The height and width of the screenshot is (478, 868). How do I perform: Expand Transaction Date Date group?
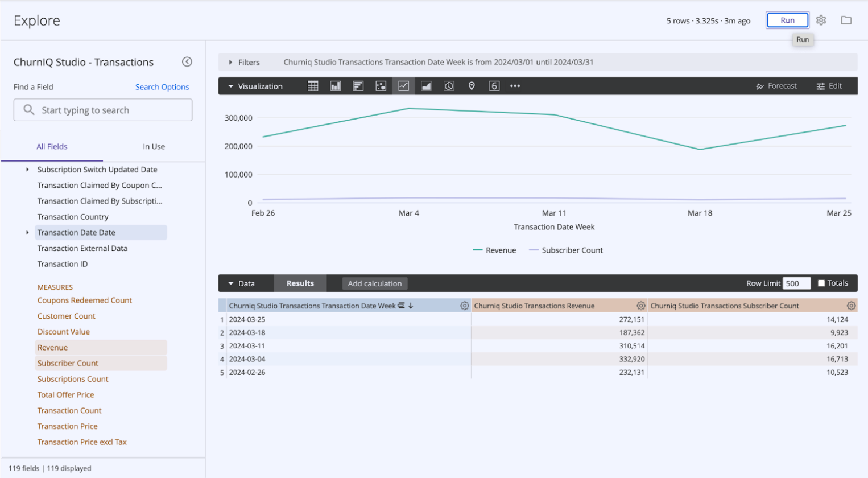(x=27, y=232)
